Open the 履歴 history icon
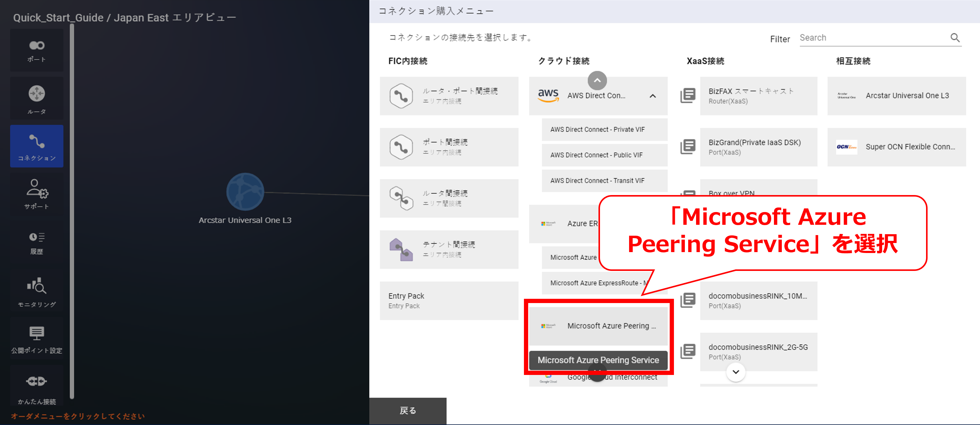The image size is (980, 425). tap(37, 243)
